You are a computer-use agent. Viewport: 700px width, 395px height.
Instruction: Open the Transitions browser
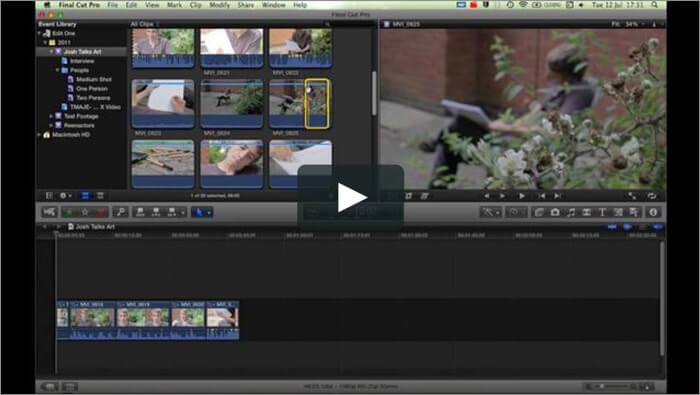pyautogui.click(x=587, y=212)
